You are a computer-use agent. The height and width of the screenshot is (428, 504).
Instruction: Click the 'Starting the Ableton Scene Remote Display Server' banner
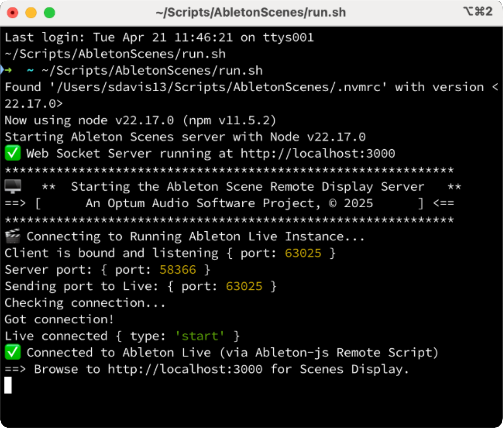[248, 187]
